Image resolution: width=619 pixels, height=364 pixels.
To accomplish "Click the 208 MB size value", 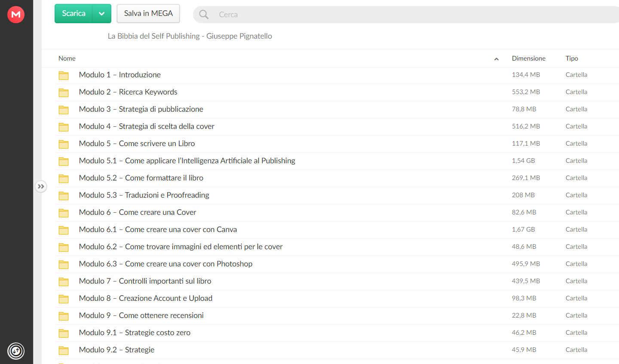I will click(523, 195).
